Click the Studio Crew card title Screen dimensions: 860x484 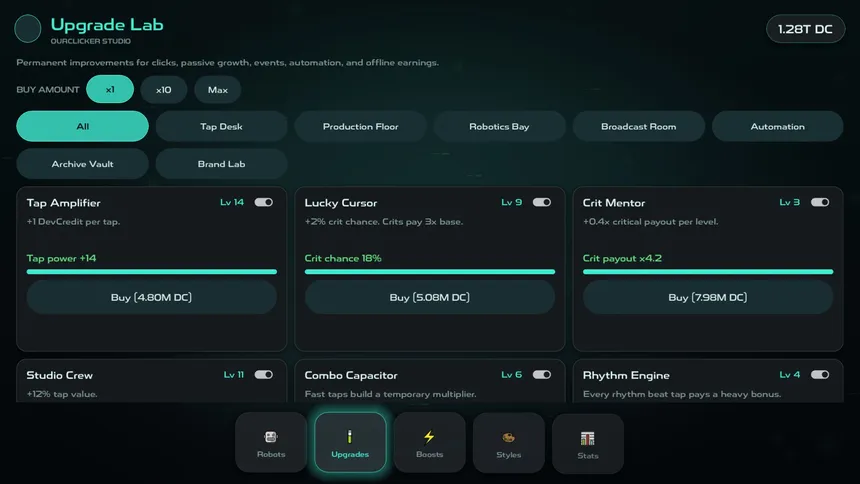click(60, 375)
